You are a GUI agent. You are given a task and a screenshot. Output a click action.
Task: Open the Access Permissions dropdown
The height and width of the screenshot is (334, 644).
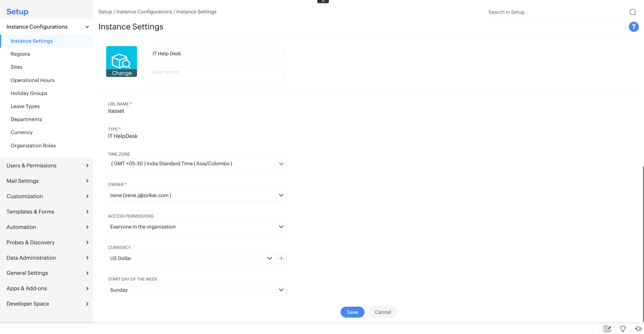(x=197, y=227)
